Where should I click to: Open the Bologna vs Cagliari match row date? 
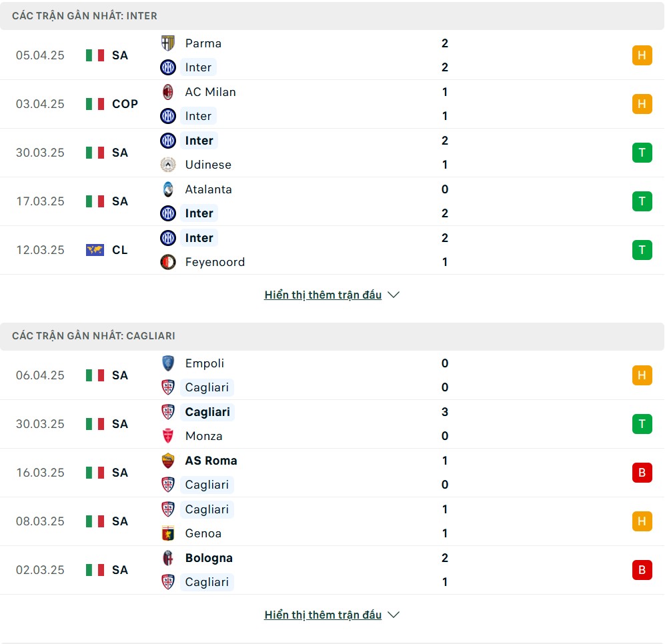(40, 570)
